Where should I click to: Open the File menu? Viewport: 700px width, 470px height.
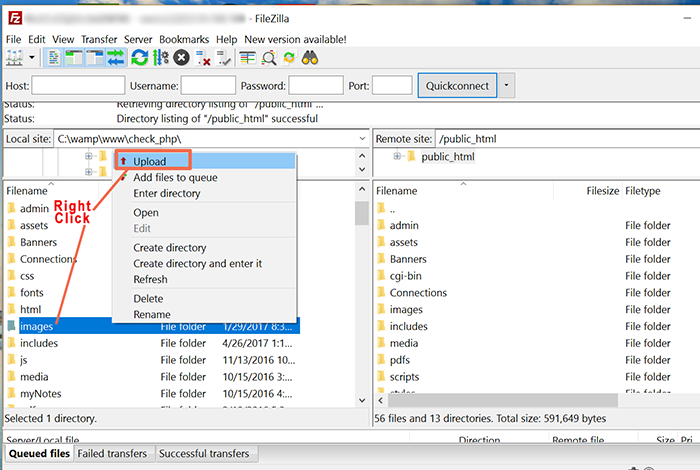pyautogui.click(x=13, y=39)
